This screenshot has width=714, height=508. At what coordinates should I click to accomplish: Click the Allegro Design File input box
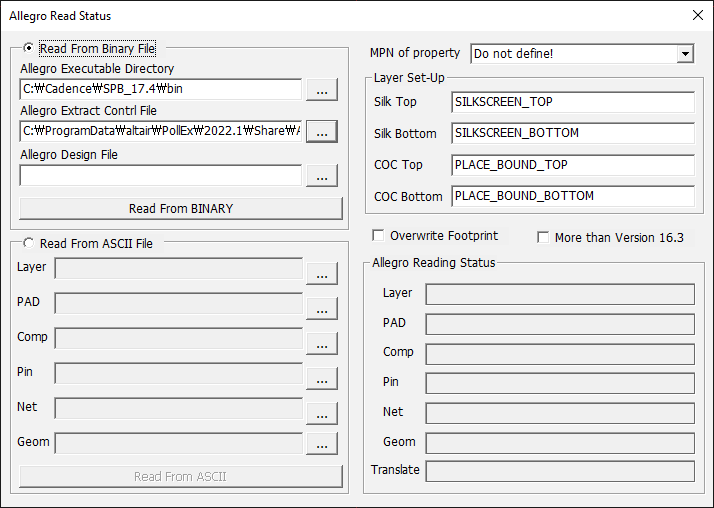point(160,176)
